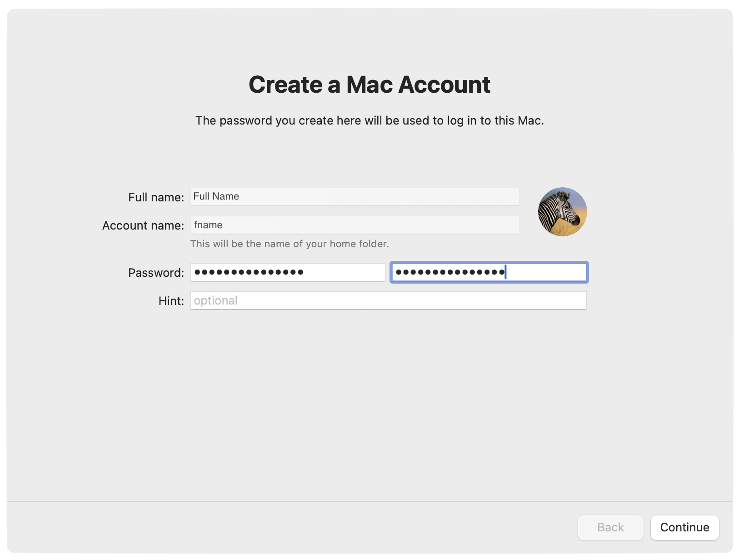
Task: Click into the Full name text field
Action: click(x=355, y=197)
